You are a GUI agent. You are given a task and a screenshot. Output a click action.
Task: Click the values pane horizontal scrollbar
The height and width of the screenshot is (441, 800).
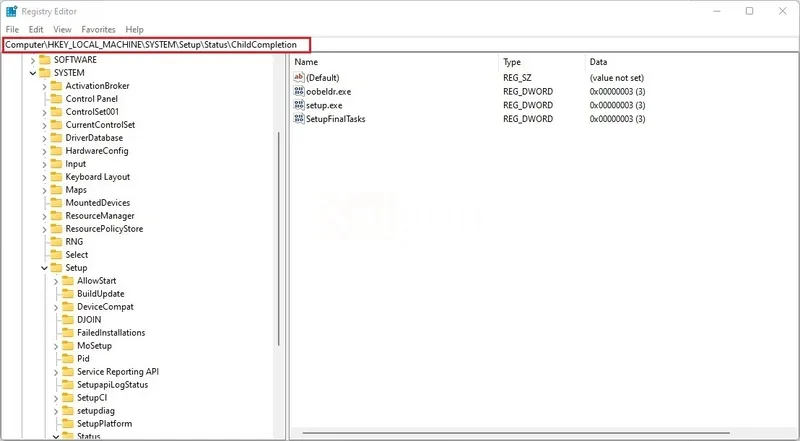coord(515,433)
